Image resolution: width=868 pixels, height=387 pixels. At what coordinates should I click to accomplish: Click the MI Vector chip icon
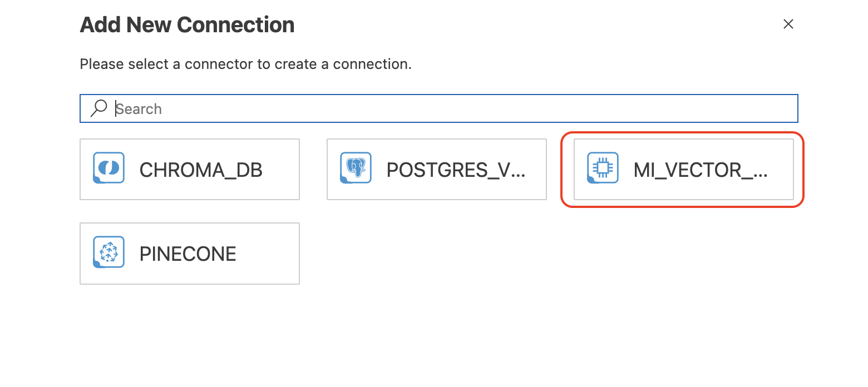[603, 168]
